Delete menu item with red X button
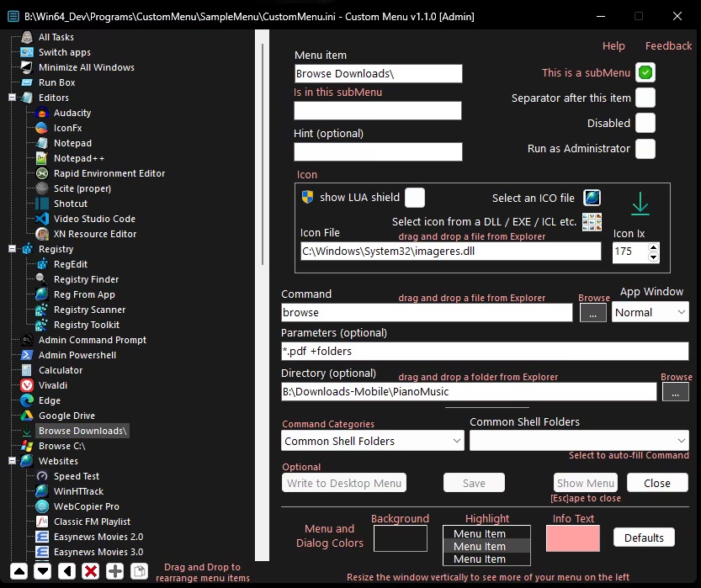The height and width of the screenshot is (588, 701). [91, 571]
